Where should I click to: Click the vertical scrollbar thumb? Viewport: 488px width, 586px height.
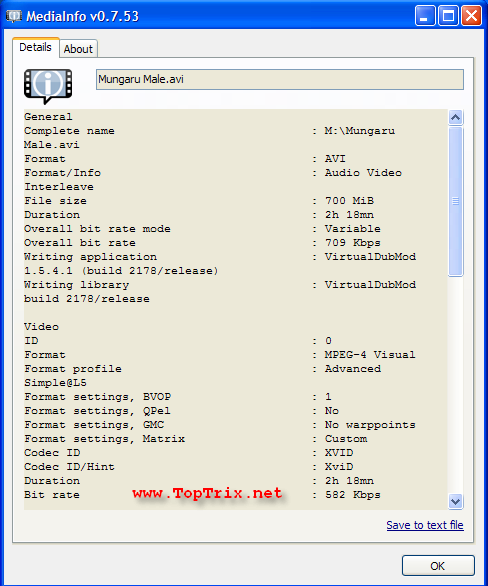[455, 201]
